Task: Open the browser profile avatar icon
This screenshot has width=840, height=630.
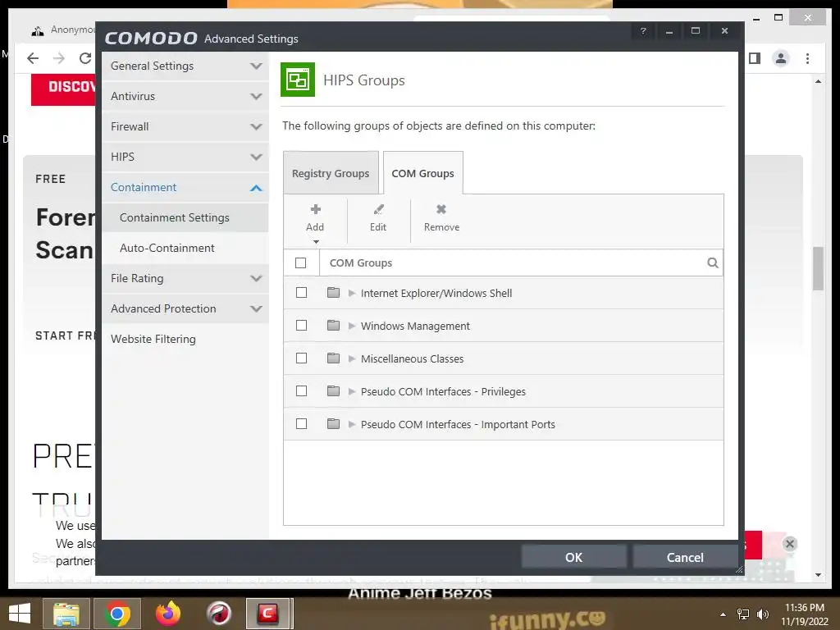Action: 781,58
